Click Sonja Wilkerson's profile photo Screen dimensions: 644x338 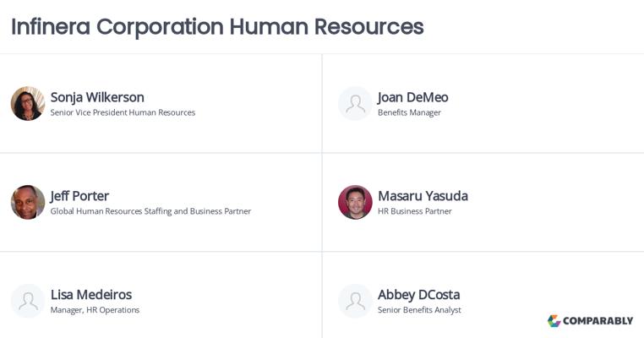pos(28,103)
